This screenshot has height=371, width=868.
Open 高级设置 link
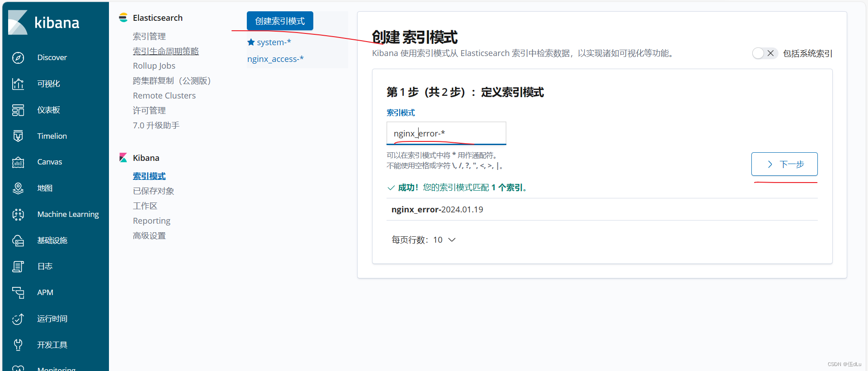[x=149, y=235]
